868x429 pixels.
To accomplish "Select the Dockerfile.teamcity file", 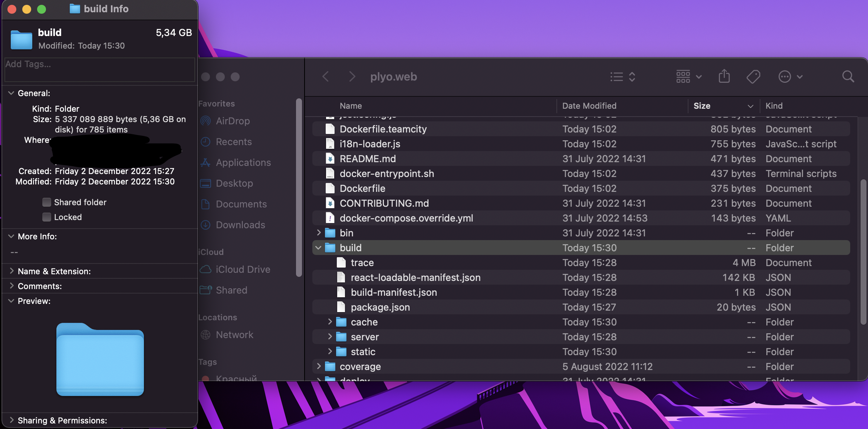I will click(x=581, y=129).
